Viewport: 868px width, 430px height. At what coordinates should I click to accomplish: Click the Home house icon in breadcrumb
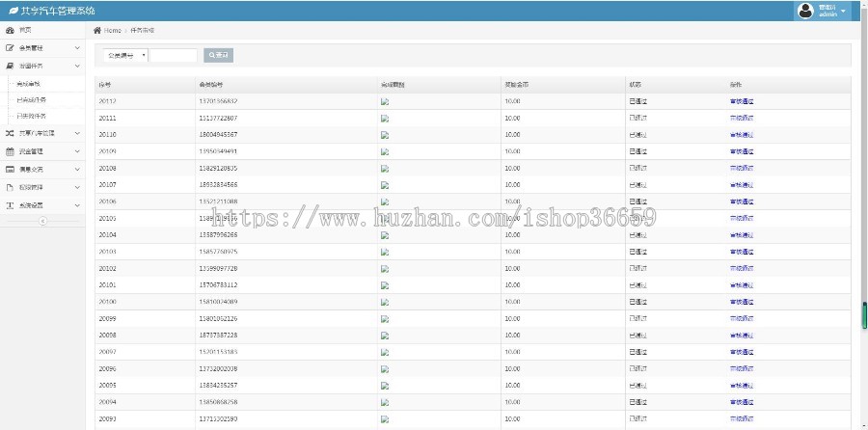click(x=97, y=30)
